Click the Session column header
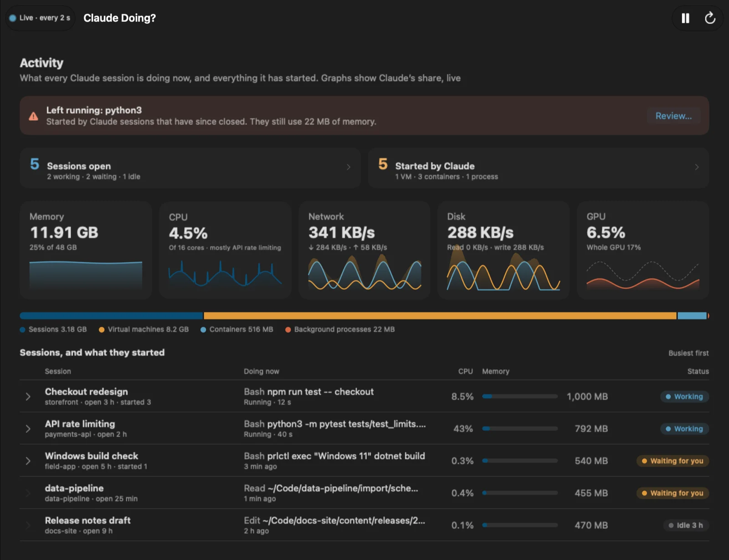This screenshot has height=560, width=729. (x=58, y=371)
